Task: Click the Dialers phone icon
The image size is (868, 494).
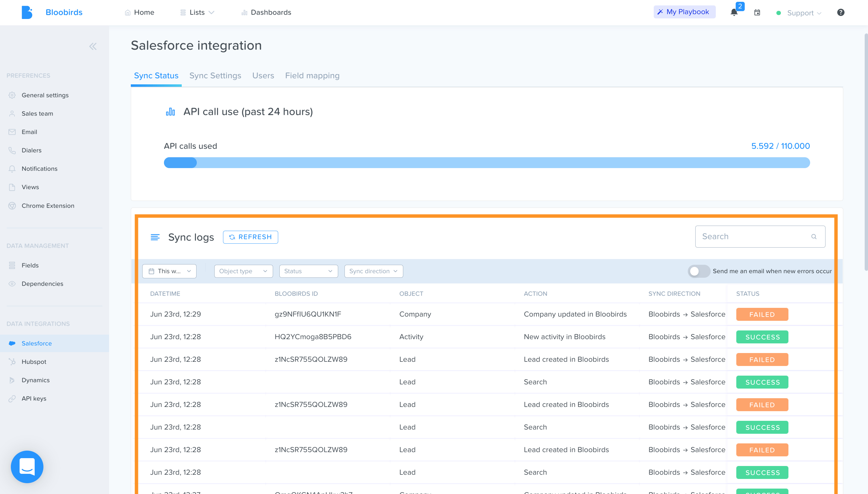Action: 12,150
